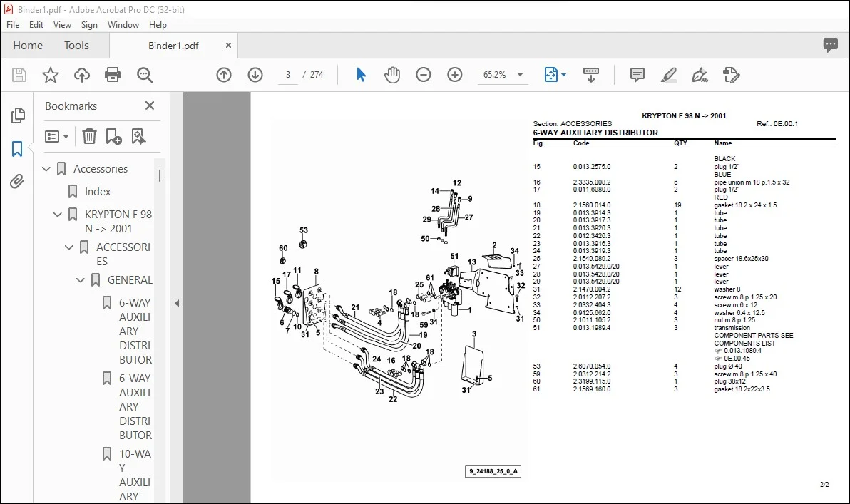Add a new bookmark icon
The image size is (850, 504).
[x=113, y=136]
